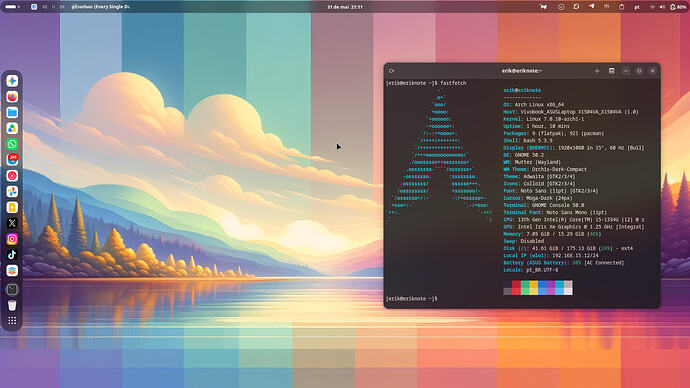Image resolution: width=690 pixels, height=388 pixels.
Task: Open the clipboard indicator in the top bar
Action: coord(621,7)
